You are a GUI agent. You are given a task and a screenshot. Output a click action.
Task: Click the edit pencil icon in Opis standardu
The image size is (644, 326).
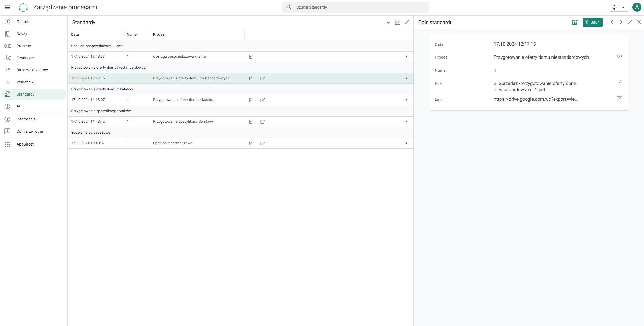575,22
